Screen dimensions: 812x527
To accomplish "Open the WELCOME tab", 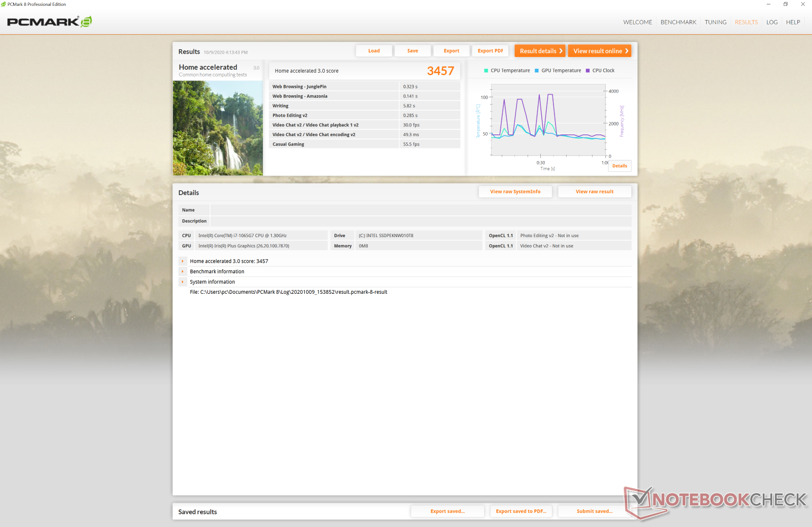I will coord(637,22).
